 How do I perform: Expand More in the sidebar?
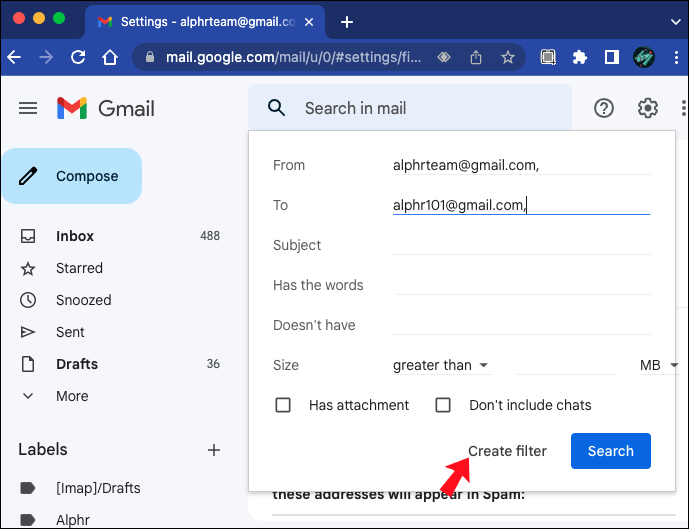click(x=73, y=396)
